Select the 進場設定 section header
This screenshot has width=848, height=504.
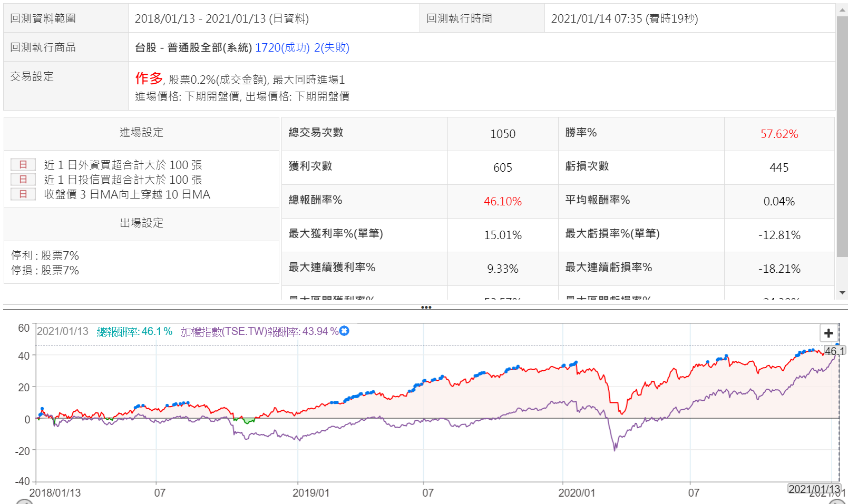tap(141, 132)
